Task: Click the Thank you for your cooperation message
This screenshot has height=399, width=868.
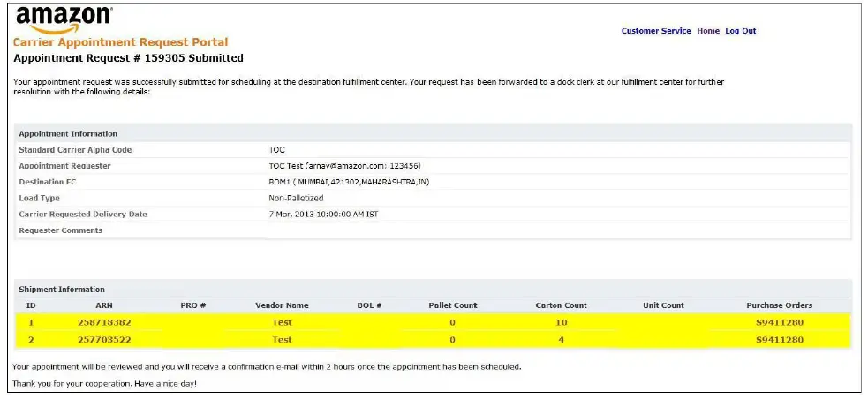Action: [x=104, y=383]
